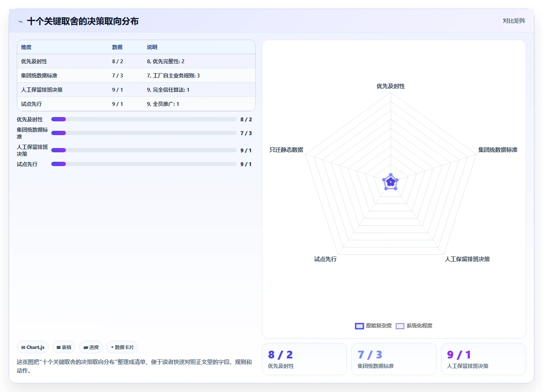The height and width of the screenshot is (392, 543).
Task: Click the 人工保留排班决策 progress bar
Action: [x=144, y=150]
